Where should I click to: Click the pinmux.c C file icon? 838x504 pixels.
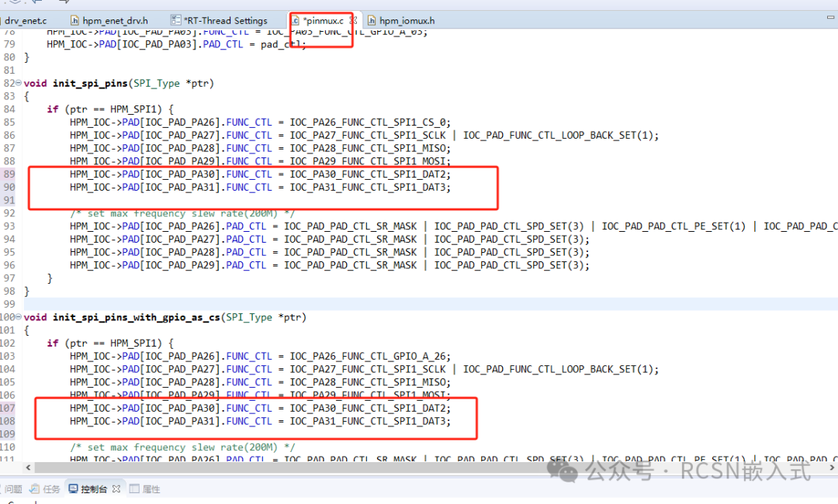coord(295,21)
